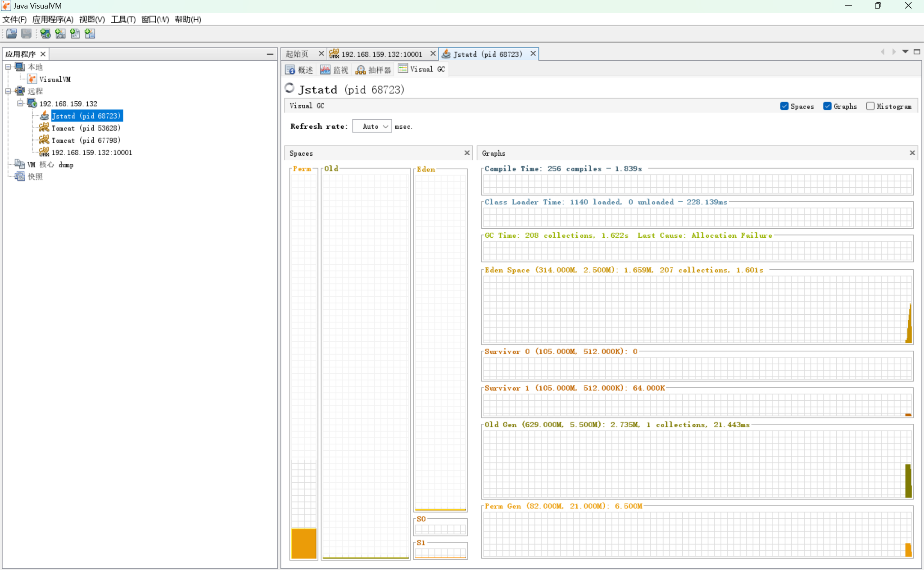924x570 pixels.
Task: Enable the Histogram checkbox
Action: point(870,106)
